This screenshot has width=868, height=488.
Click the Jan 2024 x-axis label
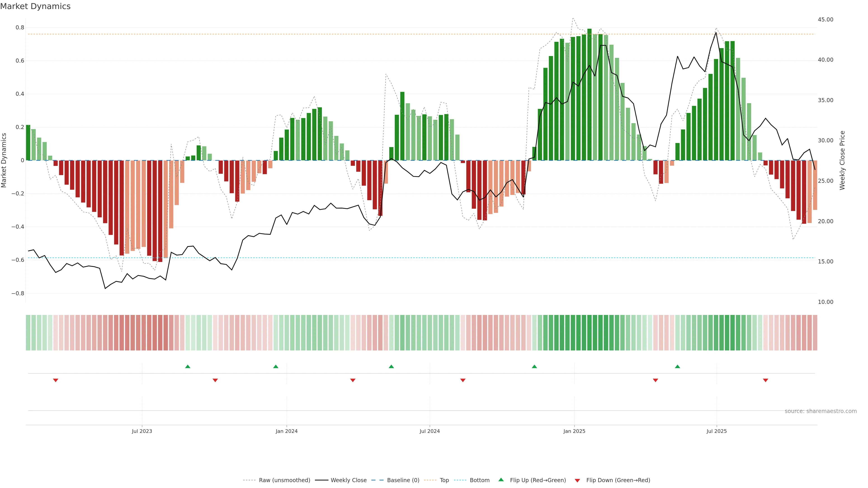pos(286,431)
